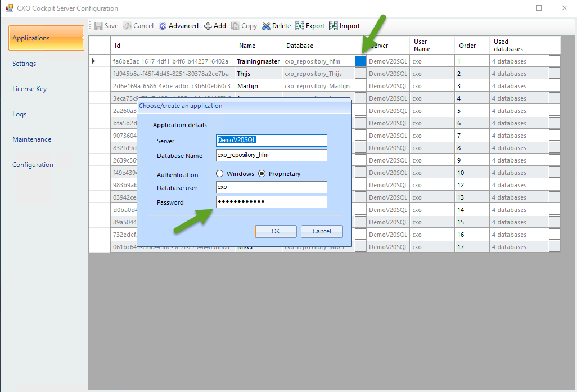This screenshot has width=577, height=392.
Task: Copy the selected application
Action: tap(244, 26)
